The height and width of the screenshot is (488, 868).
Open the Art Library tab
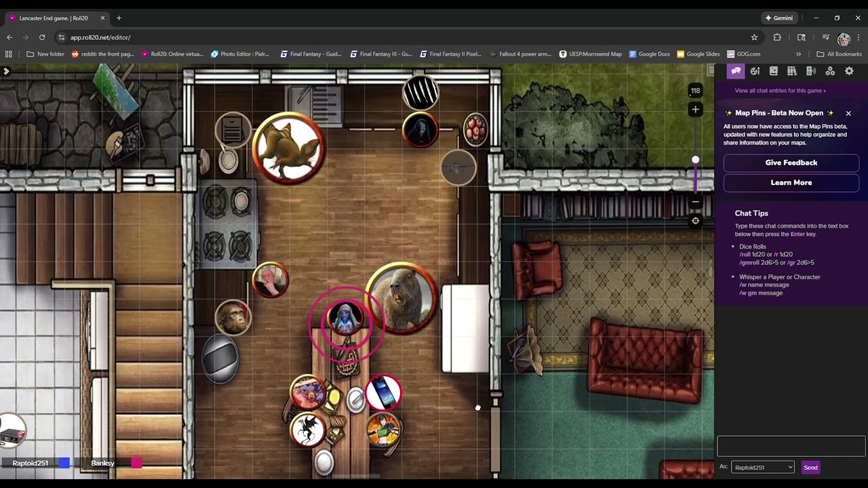pyautogui.click(x=755, y=71)
